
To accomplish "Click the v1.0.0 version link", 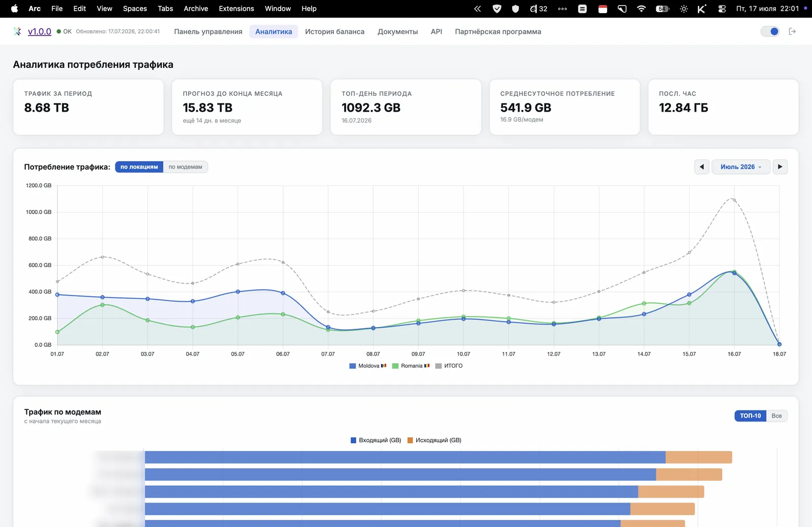I will pos(40,31).
